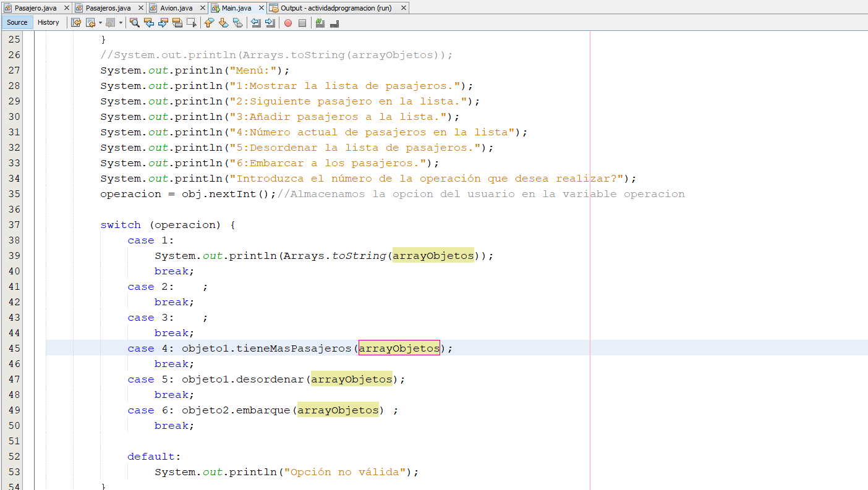The height and width of the screenshot is (490, 868).
Task: Place cursor on the switch keyword
Action: point(121,225)
